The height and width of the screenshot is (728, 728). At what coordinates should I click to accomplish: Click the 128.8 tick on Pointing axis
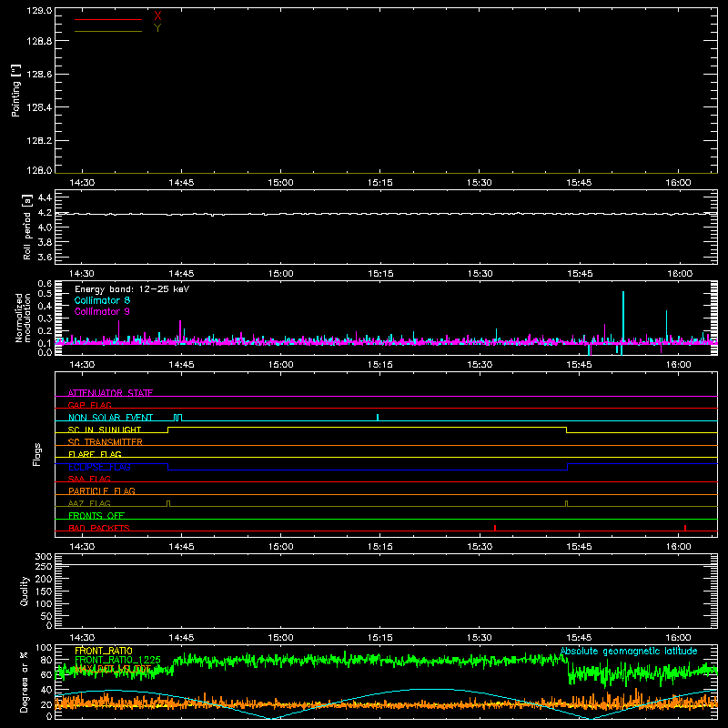point(39,41)
